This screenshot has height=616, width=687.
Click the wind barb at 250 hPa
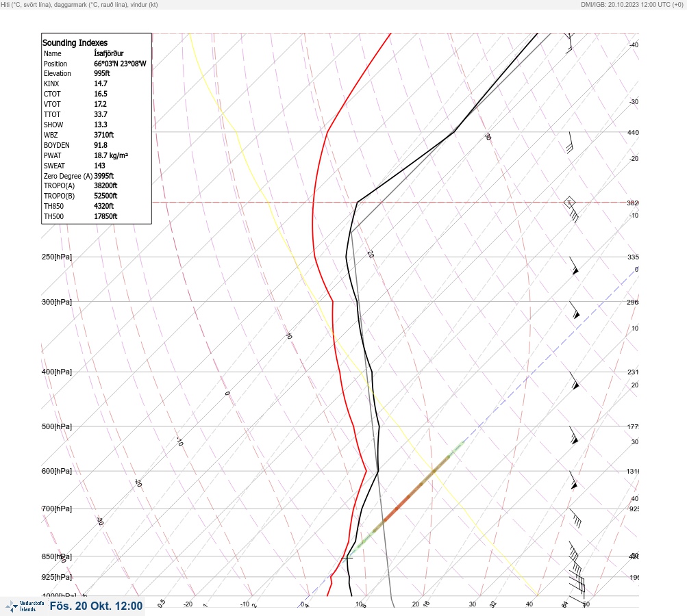pos(574,266)
